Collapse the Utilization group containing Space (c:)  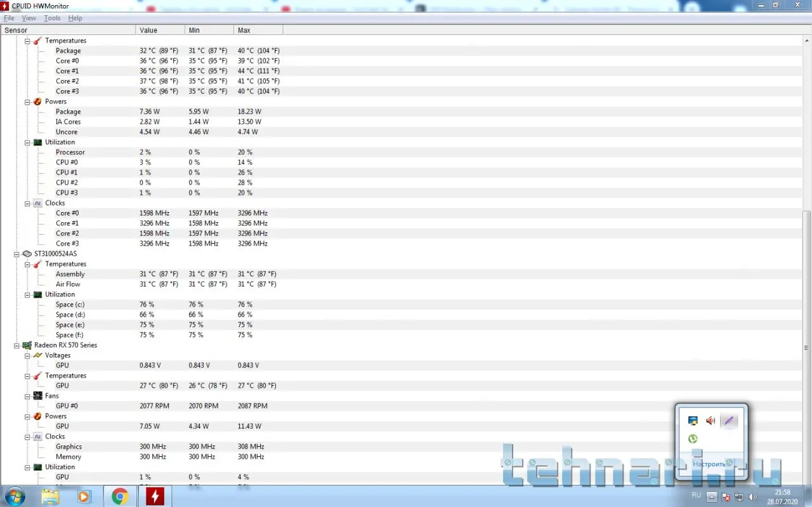click(27, 294)
